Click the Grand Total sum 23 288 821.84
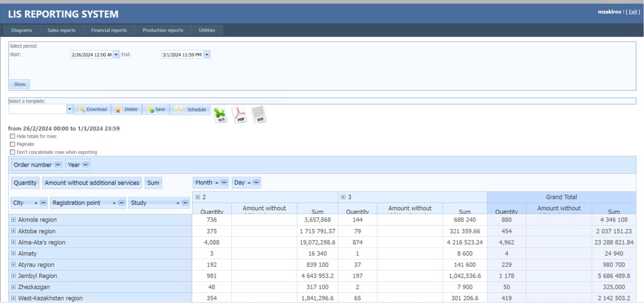 click(x=614, y=242)
